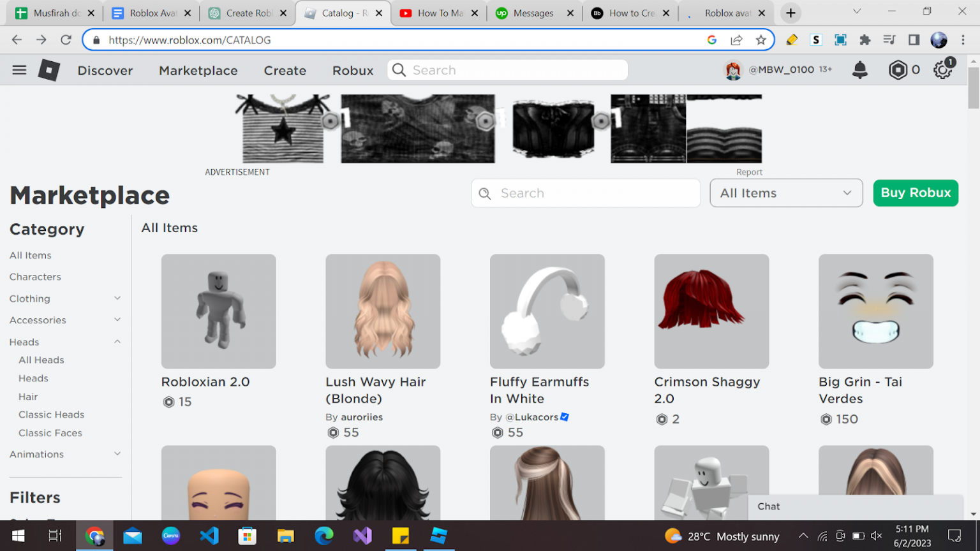
Task: Expand the Clothing category
Action: 117,298
